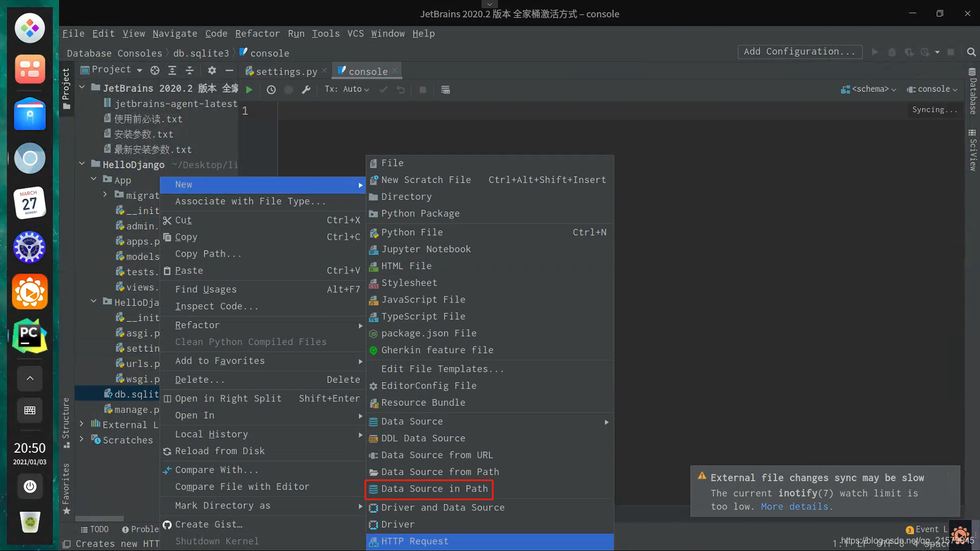Viewport: 980px width, 551px height.
Task: Click Add Configuration... button
Action: [x=800, y=51]
